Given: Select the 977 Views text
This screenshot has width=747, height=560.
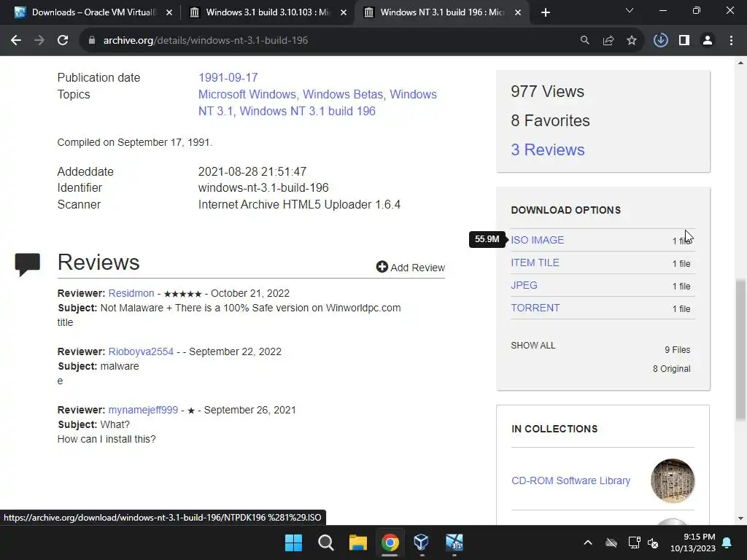Looking at the screenshot, I should (547, 91).
